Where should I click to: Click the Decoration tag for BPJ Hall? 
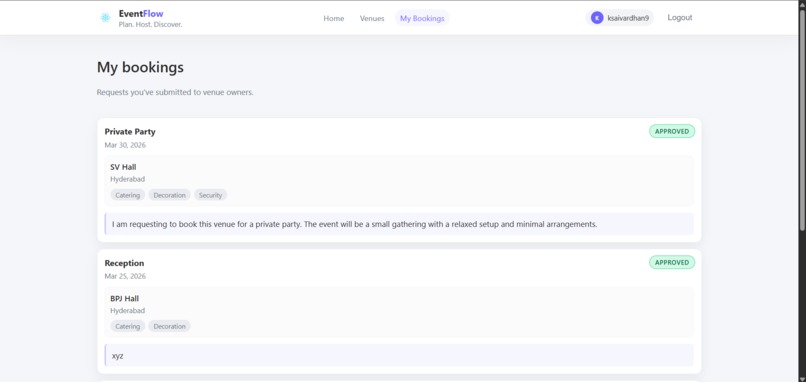[170, 326]
